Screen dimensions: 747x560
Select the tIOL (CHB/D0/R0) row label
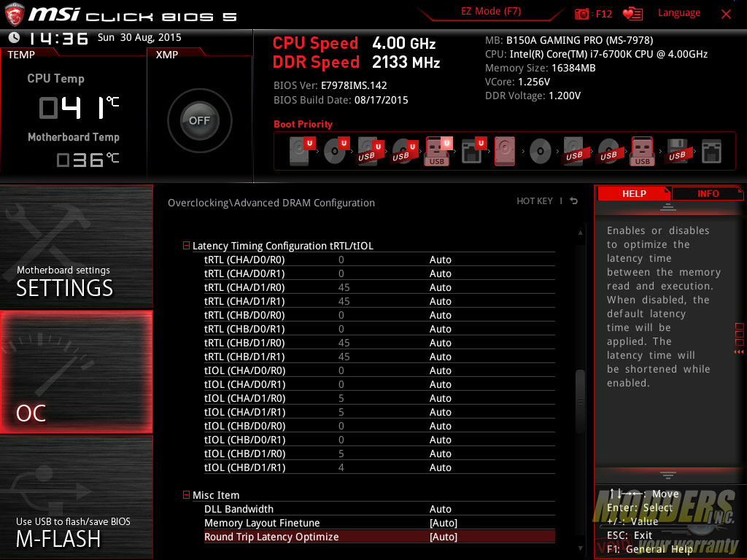[244, 426]
